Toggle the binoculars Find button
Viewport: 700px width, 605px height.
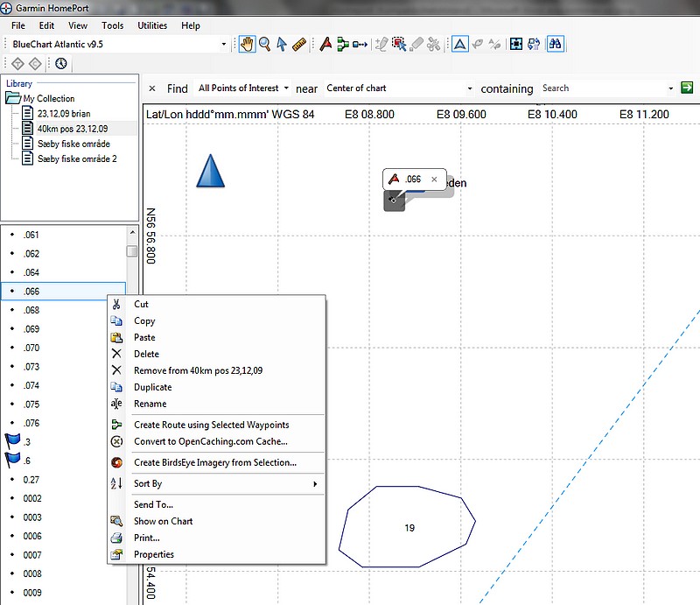click(x=556, y=45)
